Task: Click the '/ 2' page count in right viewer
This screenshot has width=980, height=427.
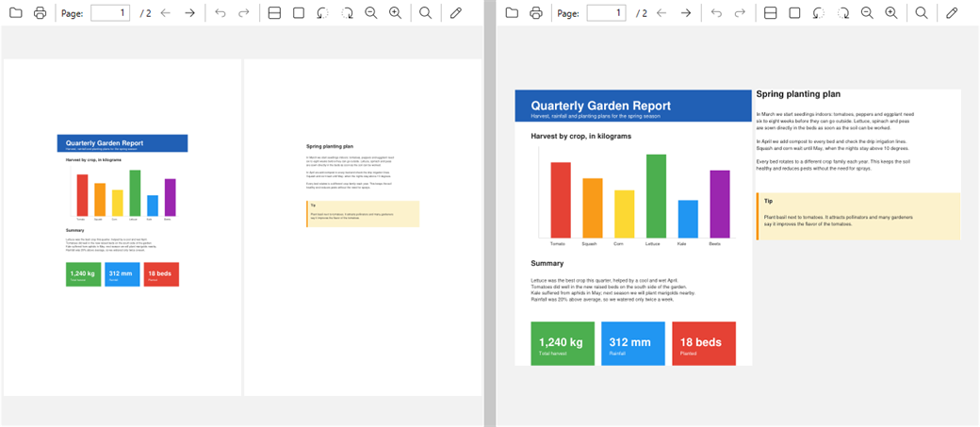Action: coord(642,13)
